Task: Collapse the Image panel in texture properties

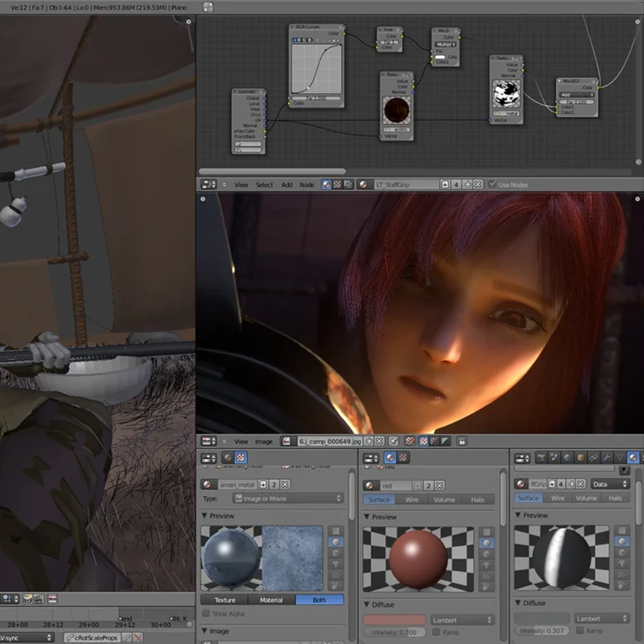Action: [x=205, y=630]
